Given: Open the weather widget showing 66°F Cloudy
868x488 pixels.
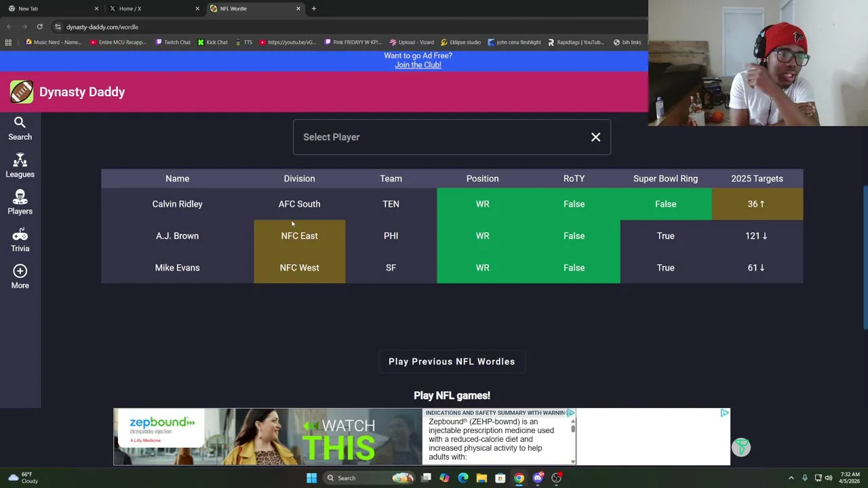Looking at the screenshot, I should coord(22,478).
